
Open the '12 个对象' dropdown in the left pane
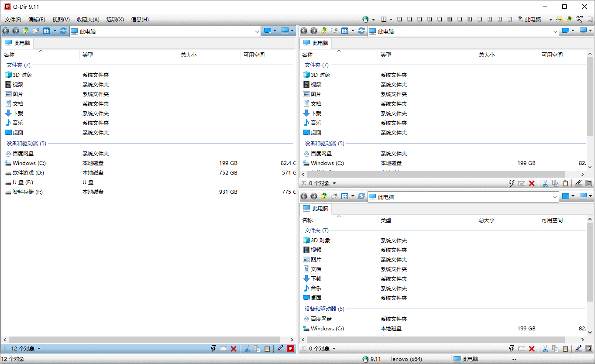pos(39,349)
